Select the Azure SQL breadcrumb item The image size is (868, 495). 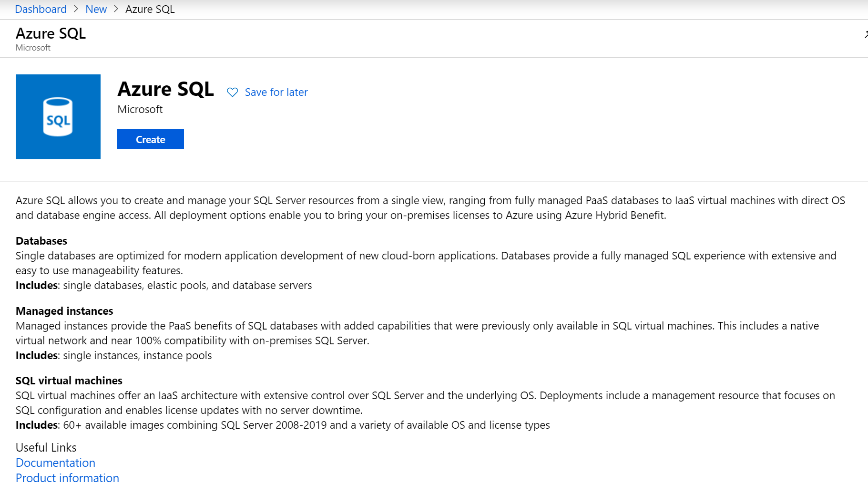[x=150, y=9]
